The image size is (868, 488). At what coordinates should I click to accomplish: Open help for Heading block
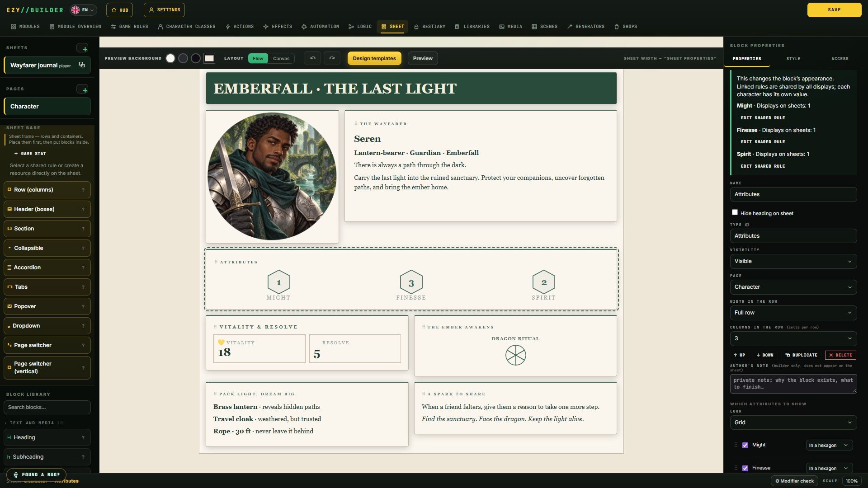coord(83,438)
